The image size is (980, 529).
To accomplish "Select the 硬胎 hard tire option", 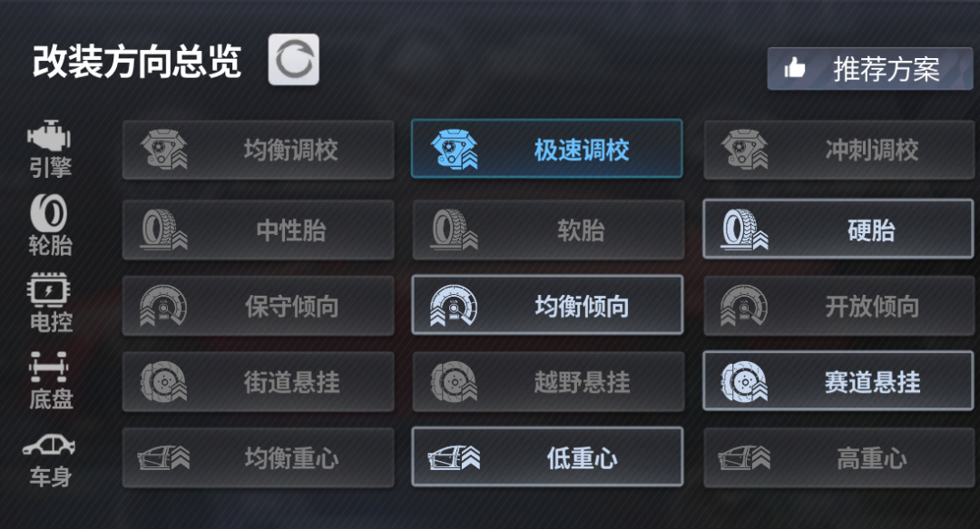I will click(838, 229).
